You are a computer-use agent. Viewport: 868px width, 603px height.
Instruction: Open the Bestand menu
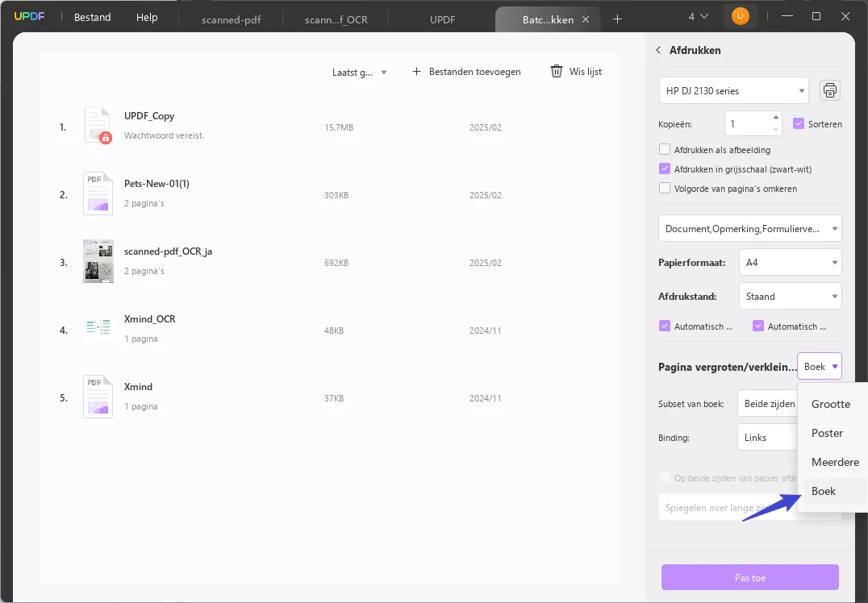tap(91, 16)
